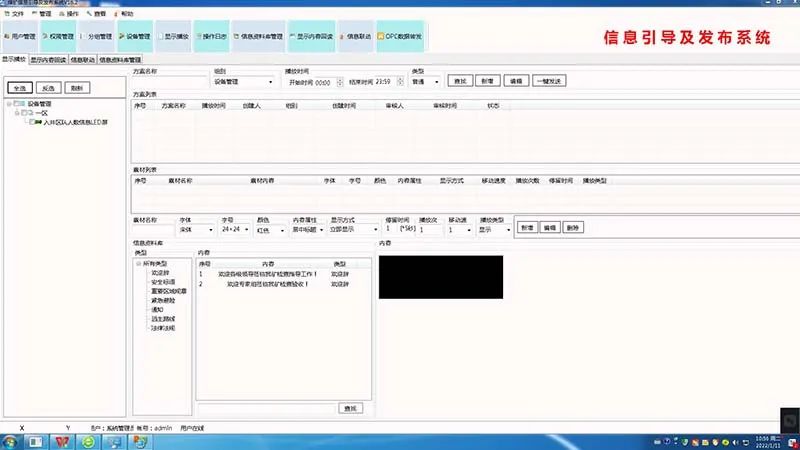Select row 2 in the content list
Screen dimensions: 800x450
(x=284, y=284)
